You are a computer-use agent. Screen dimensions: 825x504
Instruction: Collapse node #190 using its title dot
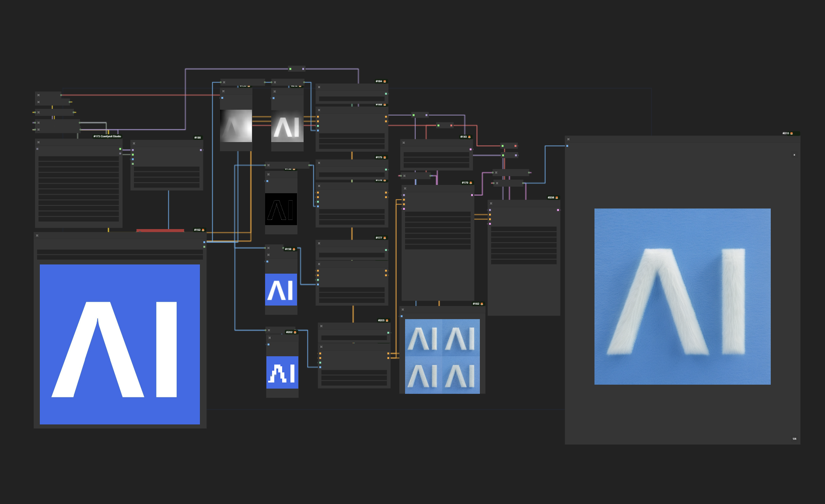tap(134, 143)
